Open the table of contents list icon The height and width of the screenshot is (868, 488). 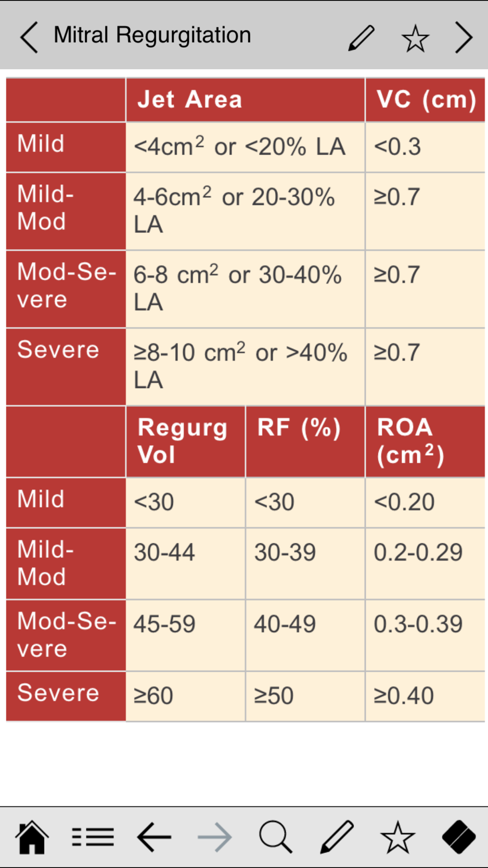click(93, 837)
